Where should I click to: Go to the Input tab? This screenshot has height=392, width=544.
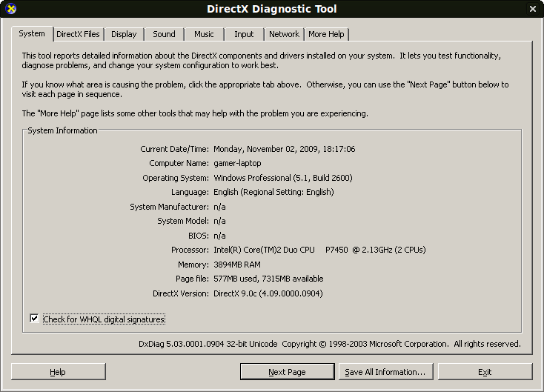(x=244, y=34)
